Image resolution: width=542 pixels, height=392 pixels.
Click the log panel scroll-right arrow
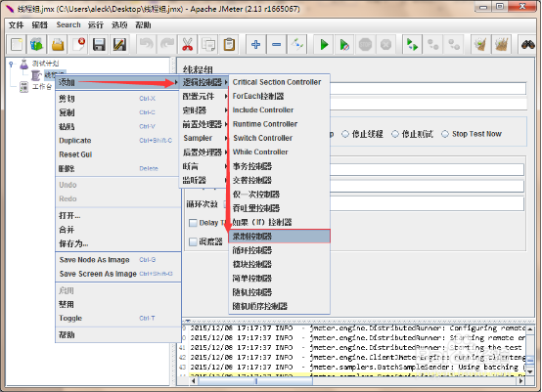[521, 381]
